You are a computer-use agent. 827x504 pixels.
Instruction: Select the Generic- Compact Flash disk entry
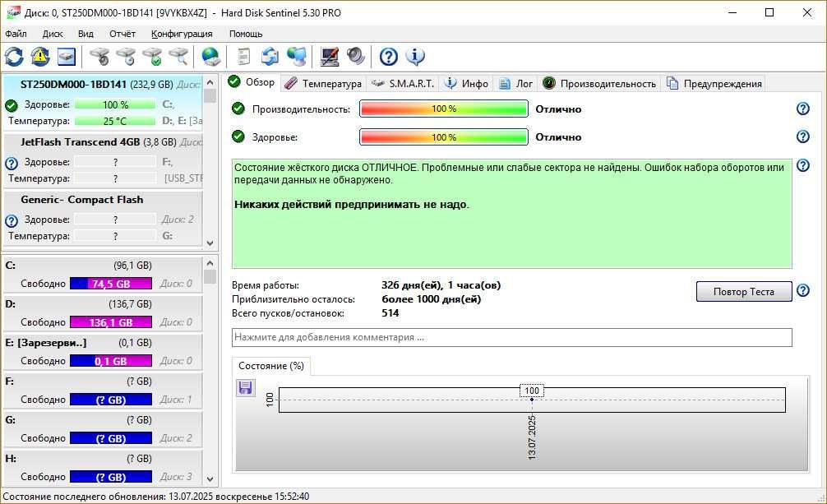click(103, 219)
